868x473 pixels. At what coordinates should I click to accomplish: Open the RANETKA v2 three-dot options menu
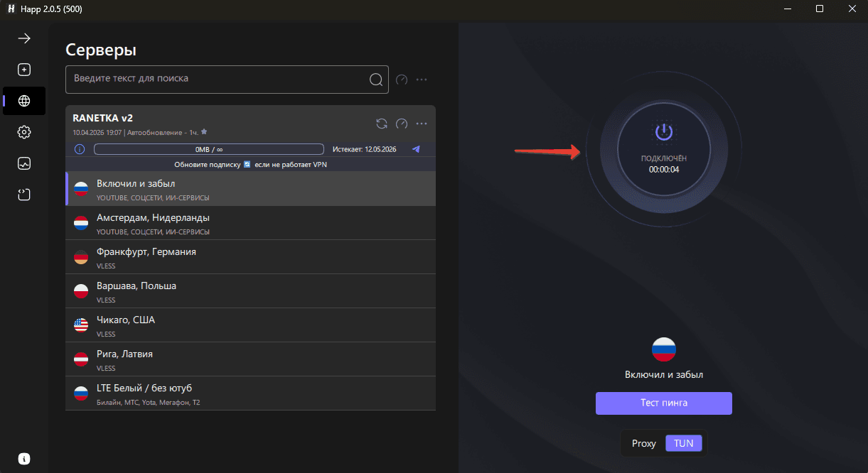tap(422, 124)
